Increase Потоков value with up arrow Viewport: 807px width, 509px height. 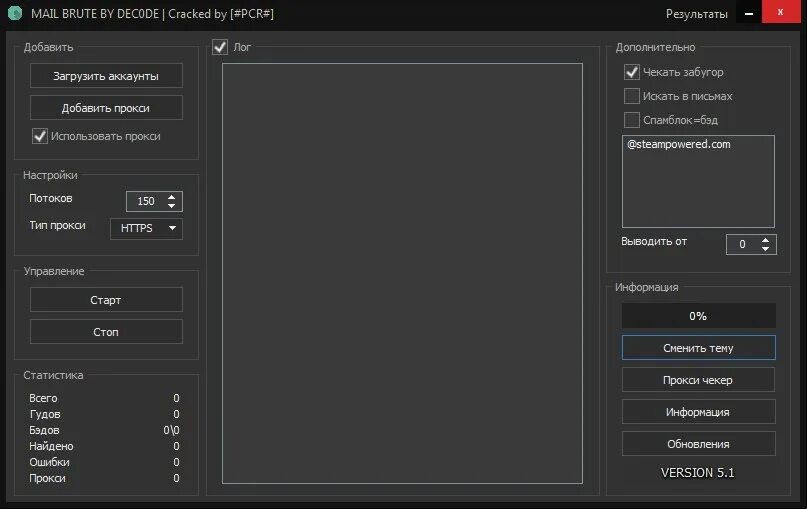coord(171,196)
